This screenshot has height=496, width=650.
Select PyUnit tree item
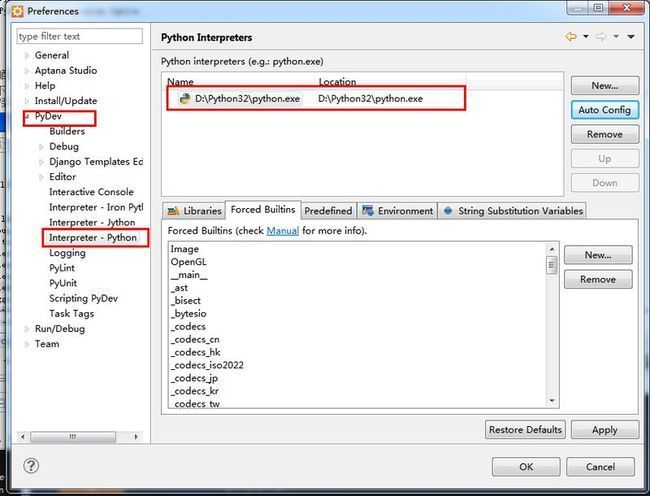click(x=63, y=283)
